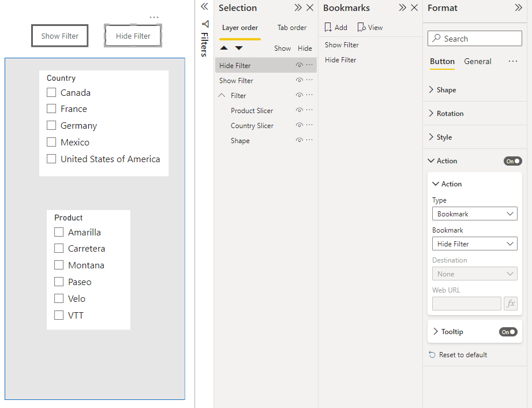Move selected layer down with down arrow
532x408 pixels.
(x=239, y=48)
